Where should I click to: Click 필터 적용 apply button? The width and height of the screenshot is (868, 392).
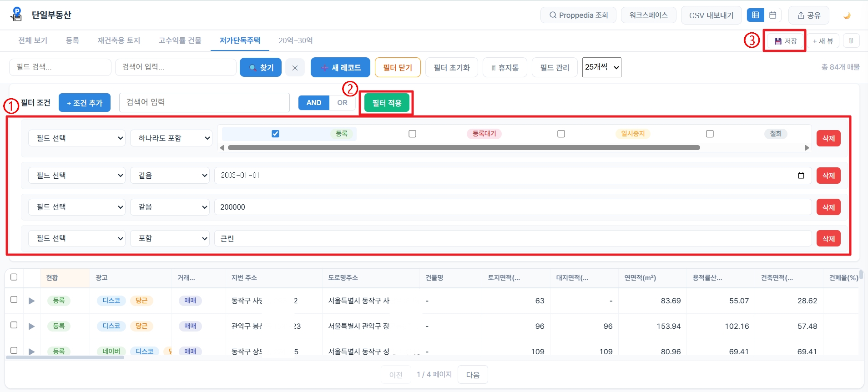[387, 103]
